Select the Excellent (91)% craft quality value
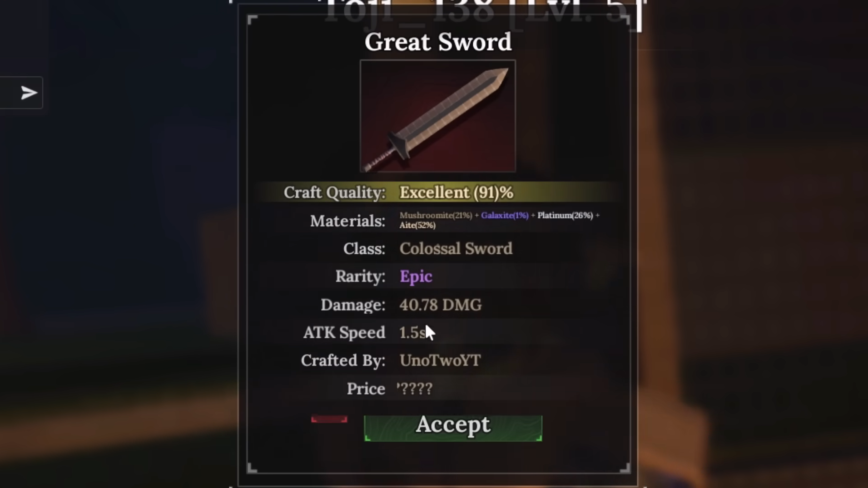 coord(456,192)
